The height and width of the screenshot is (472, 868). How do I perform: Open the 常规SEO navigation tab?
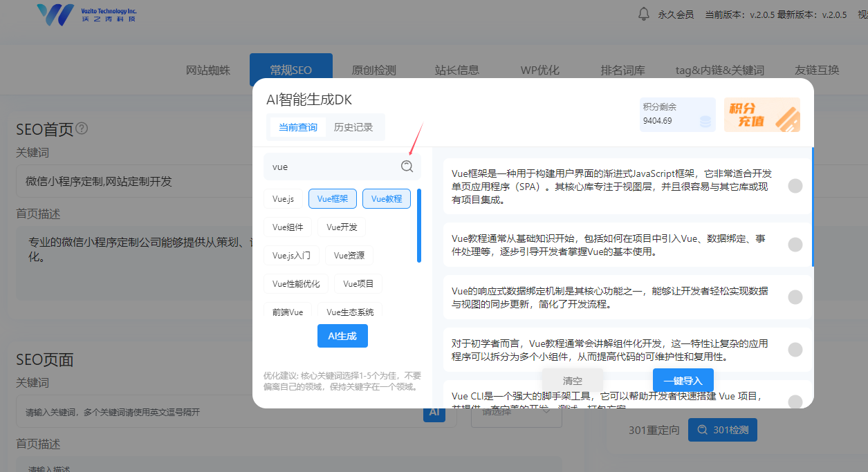pyautogui.click(x=291, y=70)
